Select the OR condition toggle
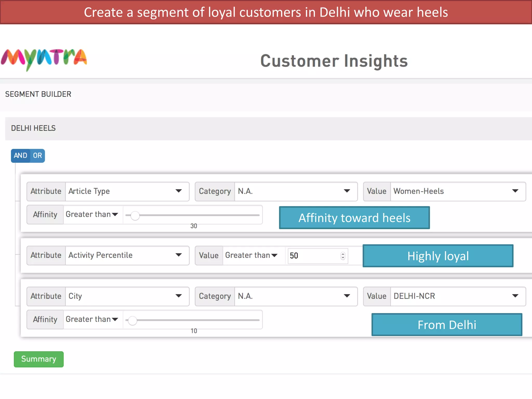The width and height of the screenshot is (532, 399). (37, 156)
